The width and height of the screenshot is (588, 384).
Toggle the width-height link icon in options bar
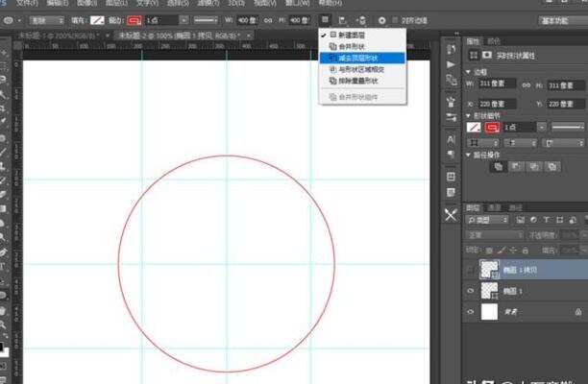(x=268, y=20)
